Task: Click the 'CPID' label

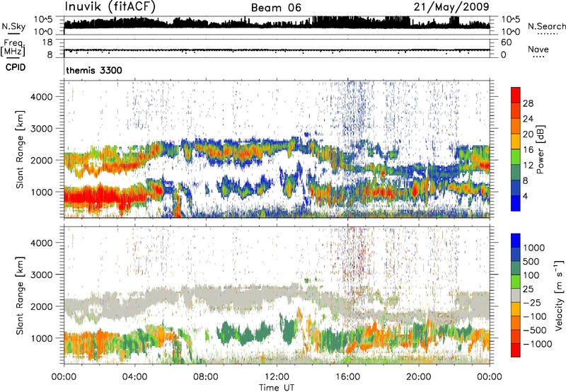Action: point(16,67)
